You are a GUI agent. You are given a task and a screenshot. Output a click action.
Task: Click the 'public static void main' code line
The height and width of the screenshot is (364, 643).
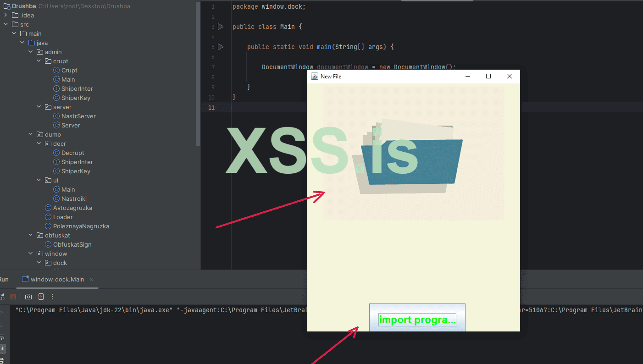coord(321,47)
